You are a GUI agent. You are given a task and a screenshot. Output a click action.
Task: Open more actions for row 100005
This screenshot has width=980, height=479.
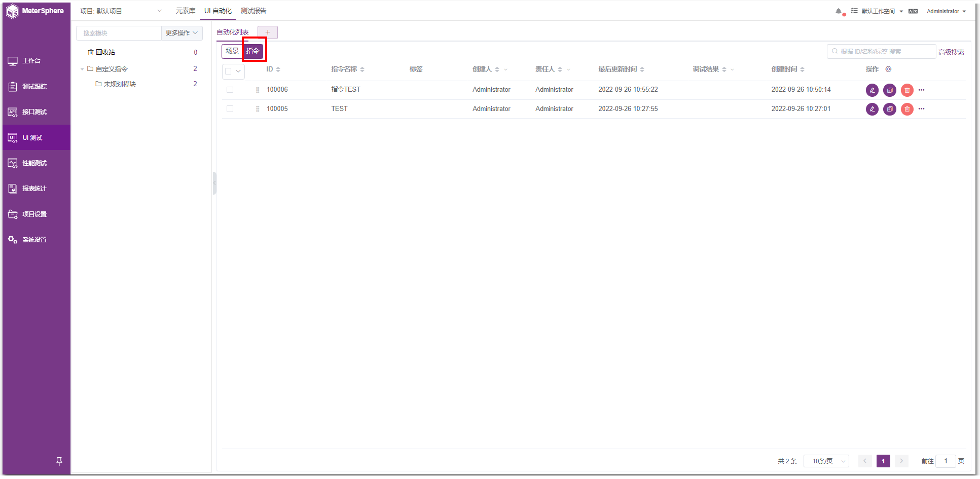[922, 108]
